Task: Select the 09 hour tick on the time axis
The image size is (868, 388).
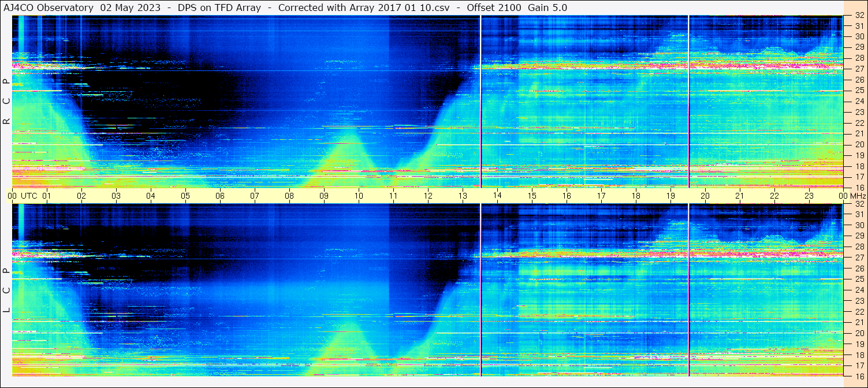Action: pos(324,196)
